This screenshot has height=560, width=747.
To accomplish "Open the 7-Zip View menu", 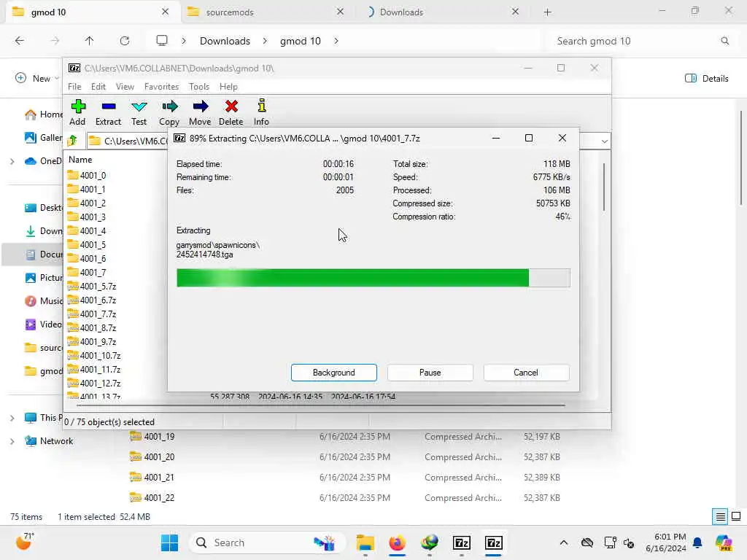I will point(125,87).
